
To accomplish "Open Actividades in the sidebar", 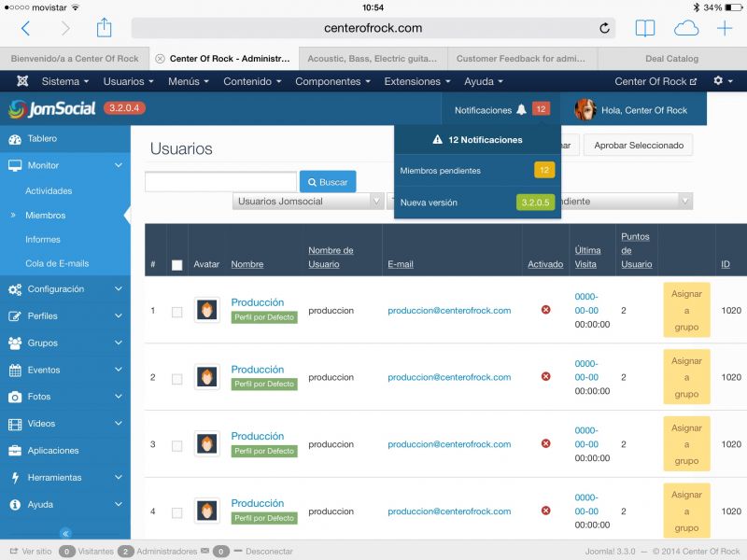I will click(49, 191).
